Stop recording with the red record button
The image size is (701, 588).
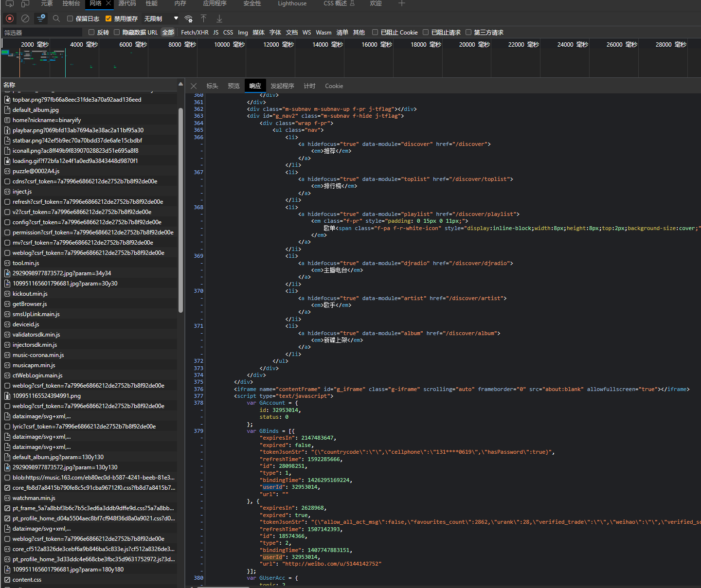[9, 18]
